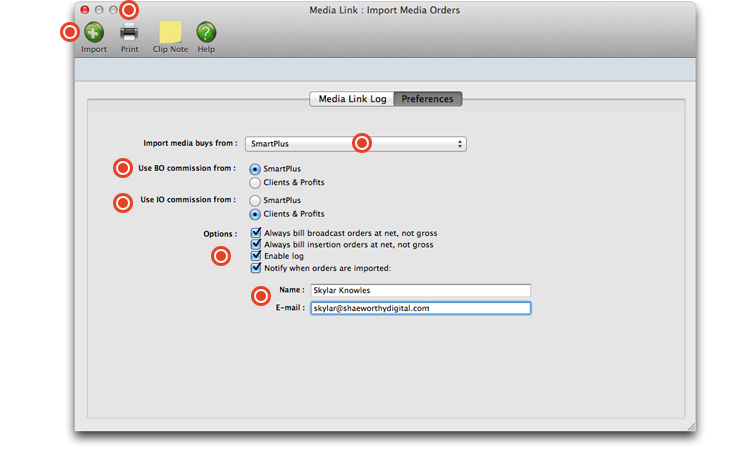Switch to the Media Link Log tab
753x449 pixels.
point(352,99)
